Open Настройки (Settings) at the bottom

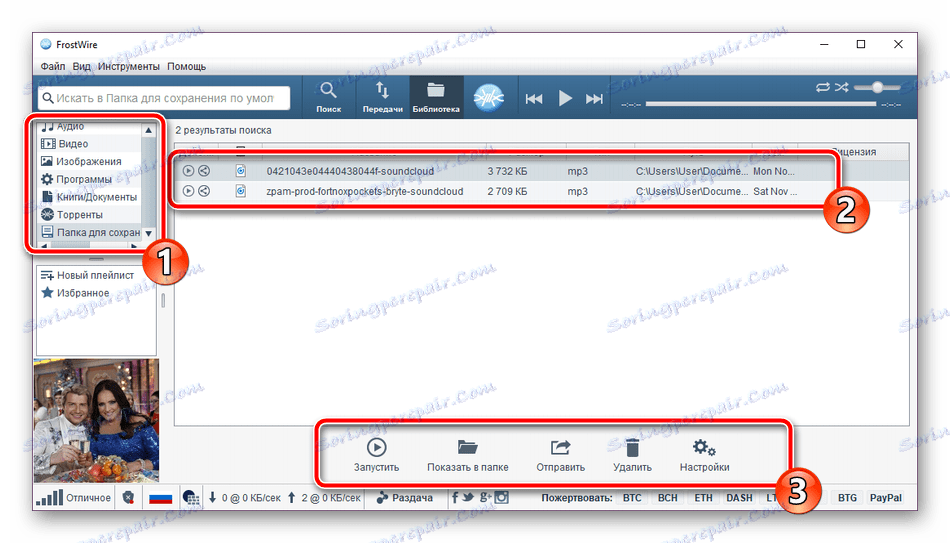[x=704, y=455]
